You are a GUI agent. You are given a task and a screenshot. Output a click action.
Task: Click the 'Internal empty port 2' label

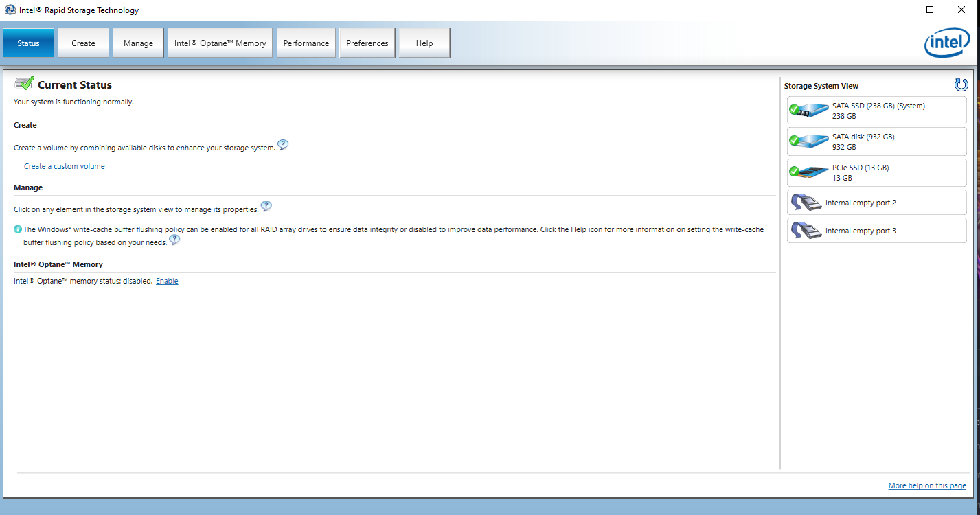click(x=861, y=203)
